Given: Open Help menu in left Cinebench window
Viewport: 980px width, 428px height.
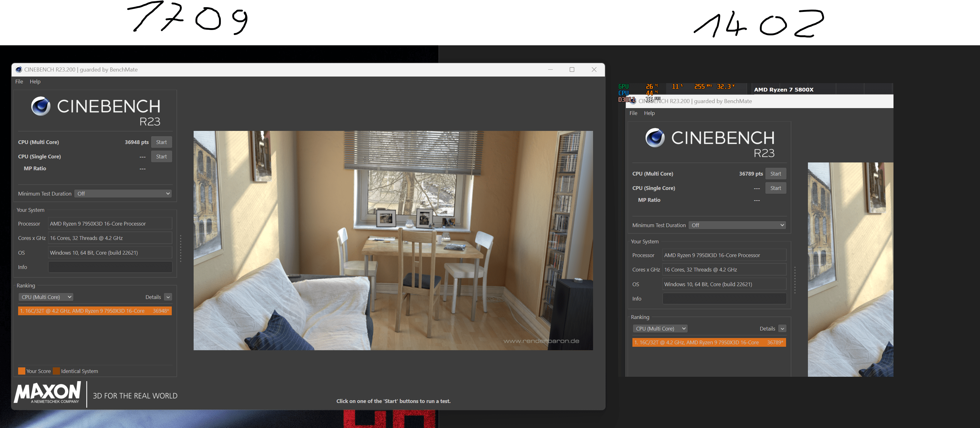Looking at the screenshot, I should pyautogui.click(x=35, y=82).
